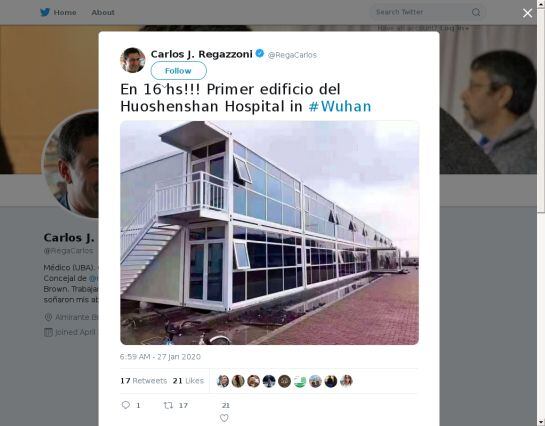This screenshot has height=426, width=545.
Task: Open the @RegaCarlos handle link
Action: point(292,55)
